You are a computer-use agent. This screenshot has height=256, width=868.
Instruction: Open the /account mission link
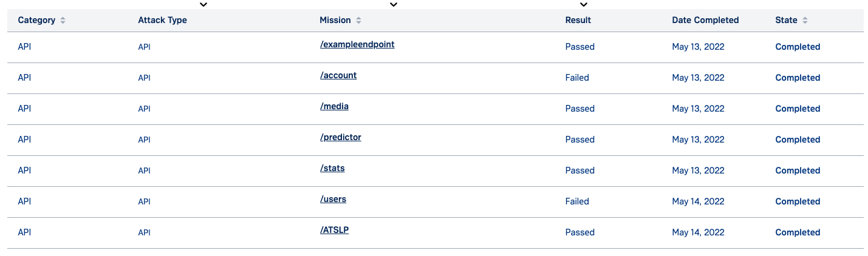pos(338,75)
